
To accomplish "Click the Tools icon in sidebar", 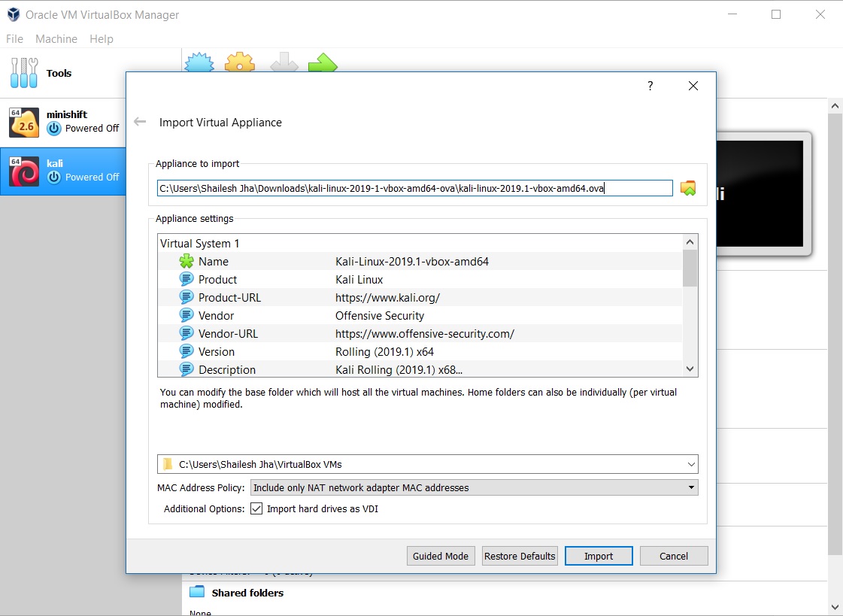I will click(24, 72).
